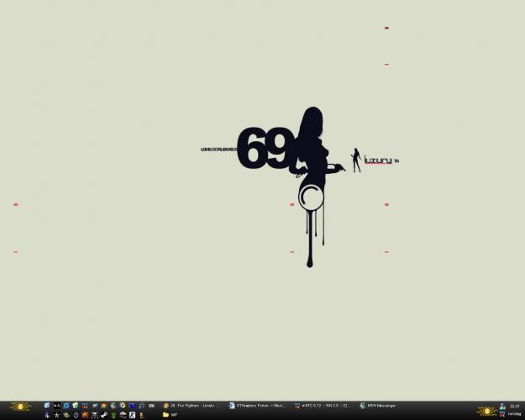This screenshot has height=420, width=525.
Task: Launch the green shield quick launch icon
Action: point(76,406)
